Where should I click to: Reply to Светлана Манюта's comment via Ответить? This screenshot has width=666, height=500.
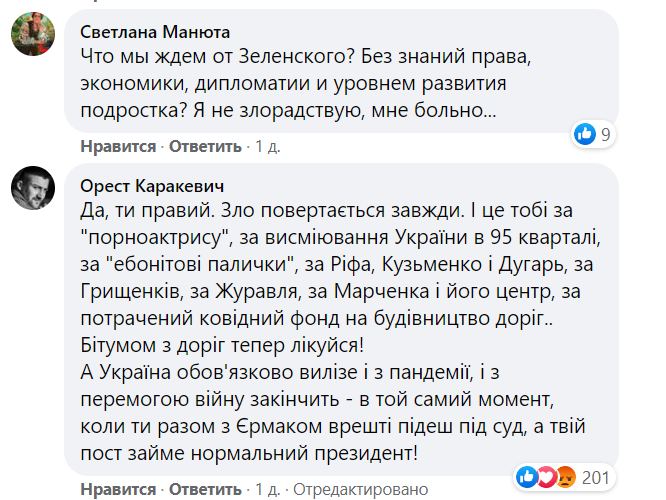click(x=205, y=147)
